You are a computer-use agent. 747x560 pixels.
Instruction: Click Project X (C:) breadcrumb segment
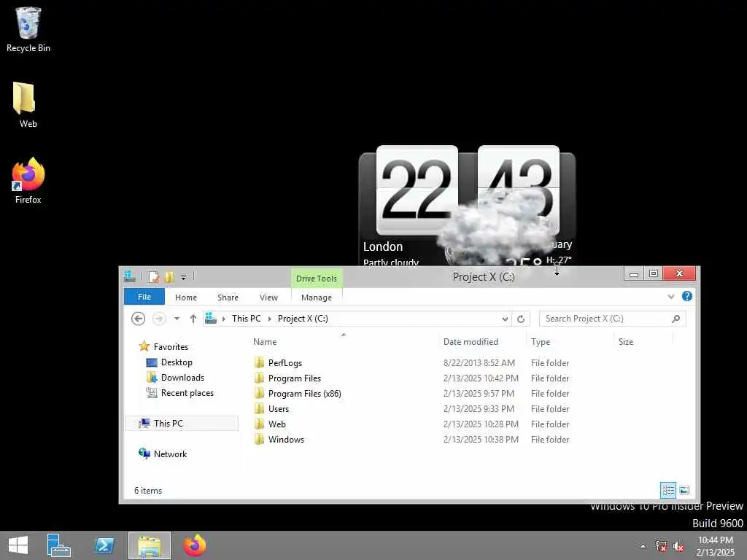click(303, 319)
